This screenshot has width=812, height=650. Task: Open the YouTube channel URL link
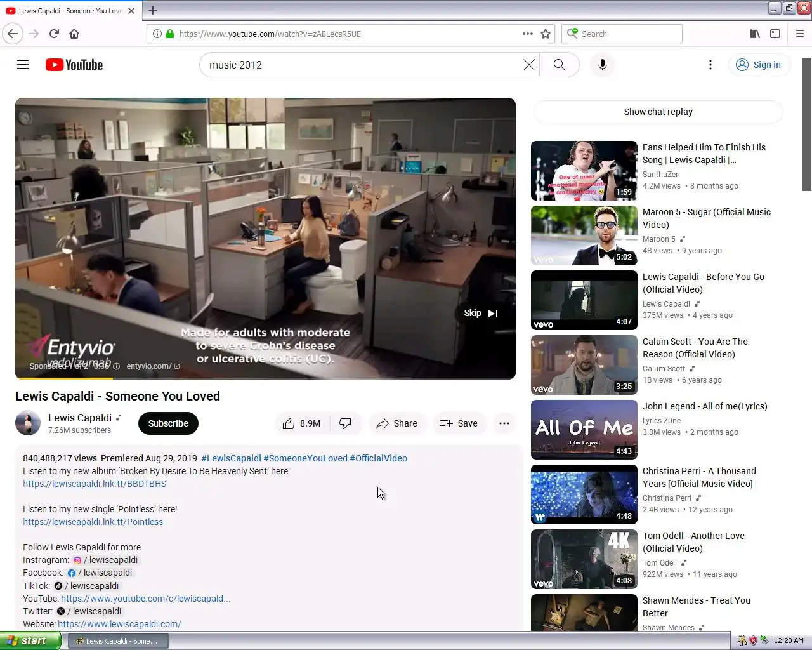(146, 599)
